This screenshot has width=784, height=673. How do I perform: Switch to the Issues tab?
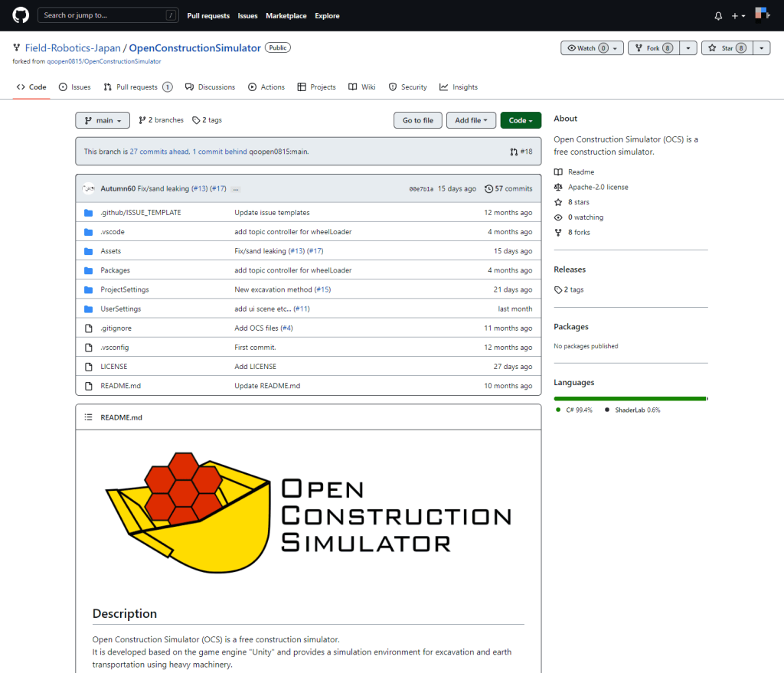pyautogui.click(x=75, y=87)
